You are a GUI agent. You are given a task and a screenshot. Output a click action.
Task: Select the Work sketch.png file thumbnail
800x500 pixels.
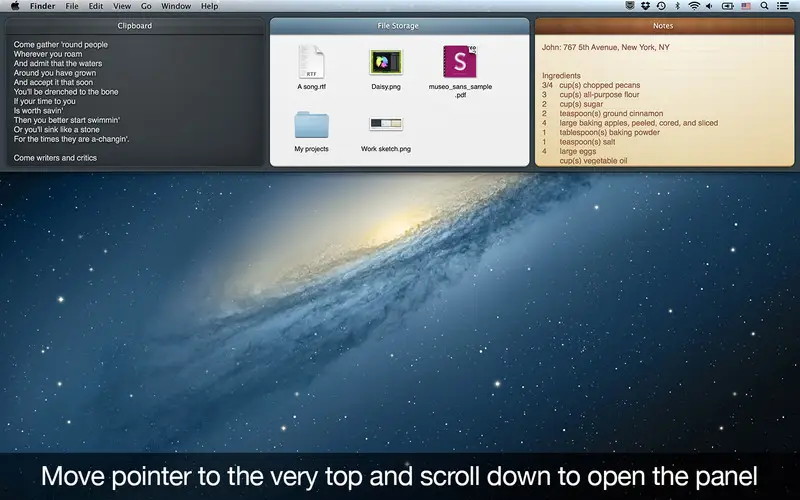(386, 123)
